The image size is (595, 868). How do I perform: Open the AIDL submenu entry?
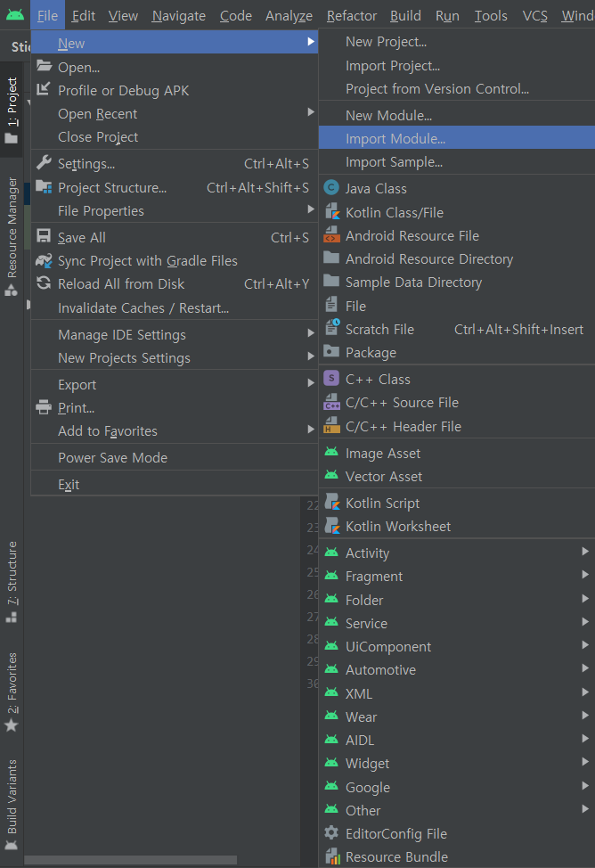(x=457, y=741)
